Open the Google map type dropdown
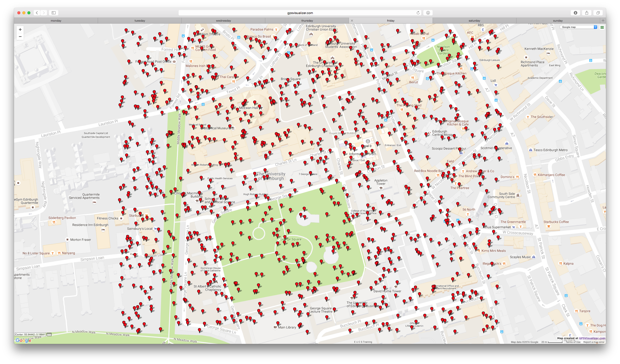The image size is (620, 364). pyautogui.click(x=578, y=27)
